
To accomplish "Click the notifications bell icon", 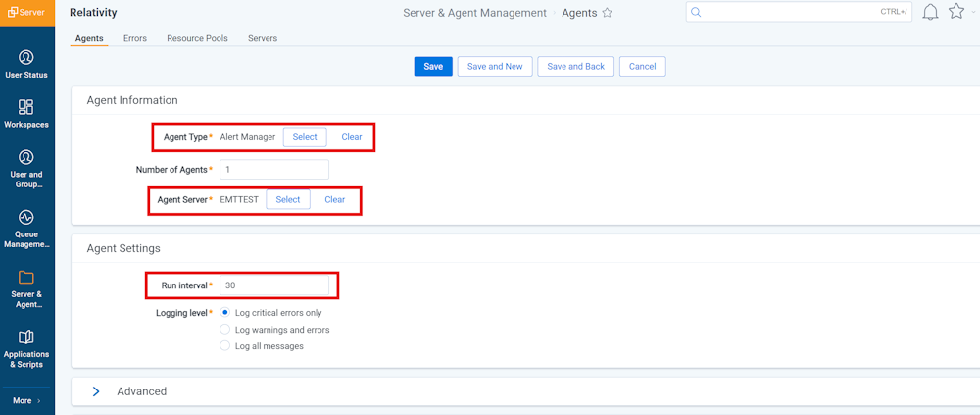I will (x=930, y=12).
